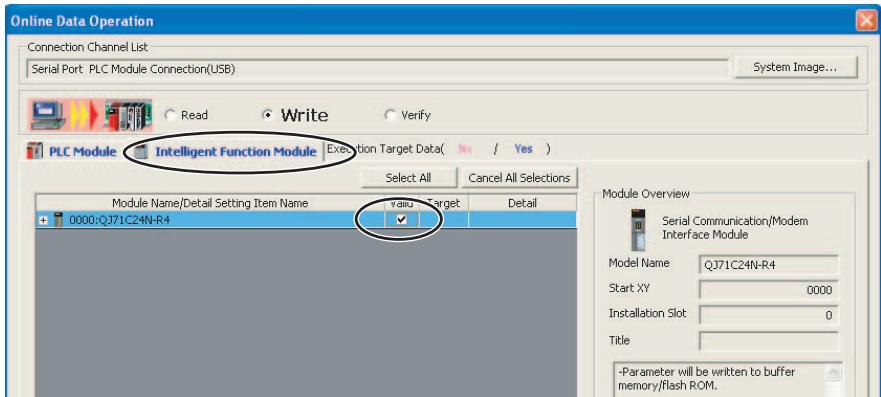This screenshot has width=881, height=397.
Task: Click the QJ71C24N-R4 module icon in list
Action: 58,220
